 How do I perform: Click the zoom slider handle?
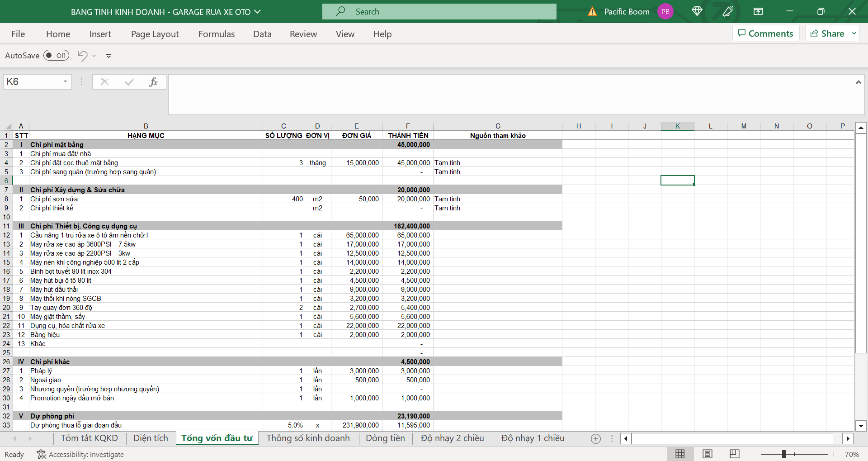[784, 454]
